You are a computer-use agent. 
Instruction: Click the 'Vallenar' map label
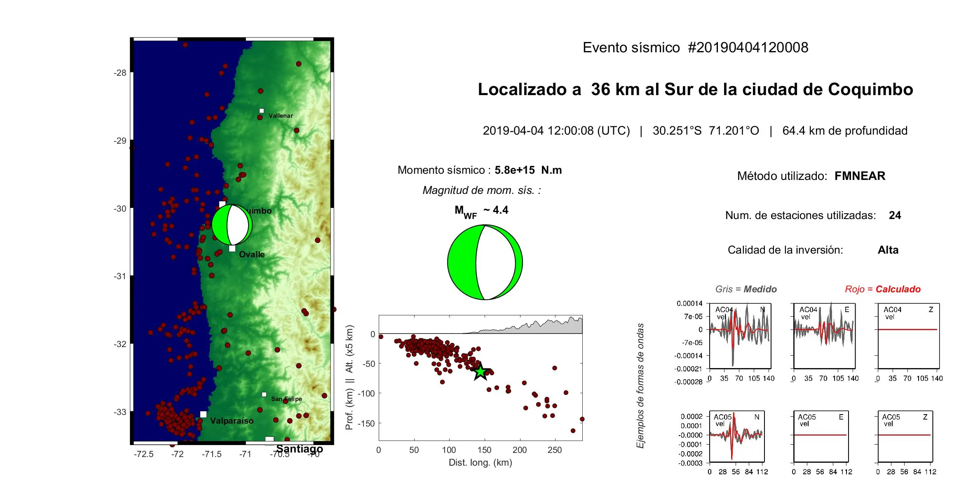(281, 116)
